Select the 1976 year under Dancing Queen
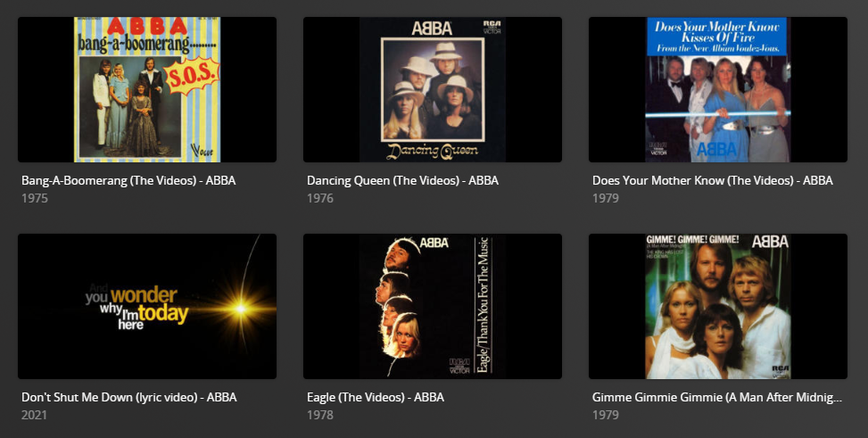Image resolution: width=868 pixels, height=438 pixels. 320,198
